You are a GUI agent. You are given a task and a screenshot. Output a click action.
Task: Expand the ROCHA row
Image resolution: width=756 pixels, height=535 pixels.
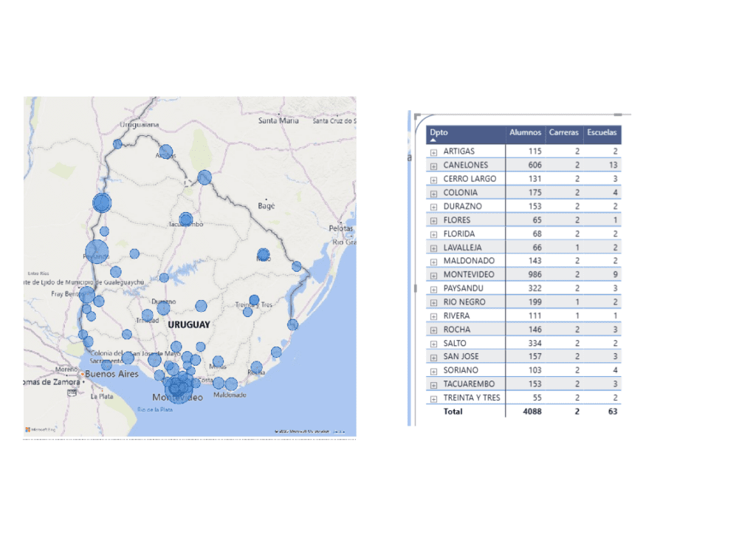(433, 330)
